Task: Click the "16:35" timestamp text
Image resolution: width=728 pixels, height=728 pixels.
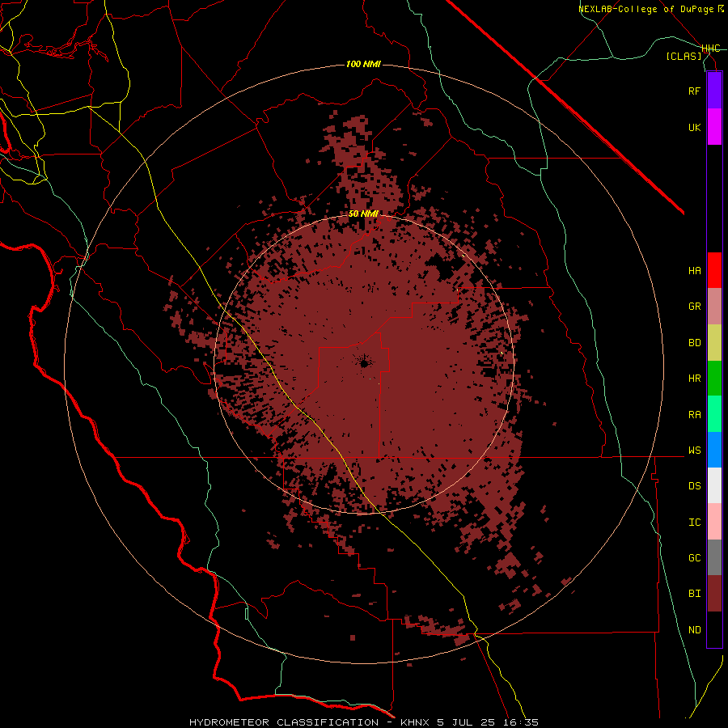Action: (520, 722)
